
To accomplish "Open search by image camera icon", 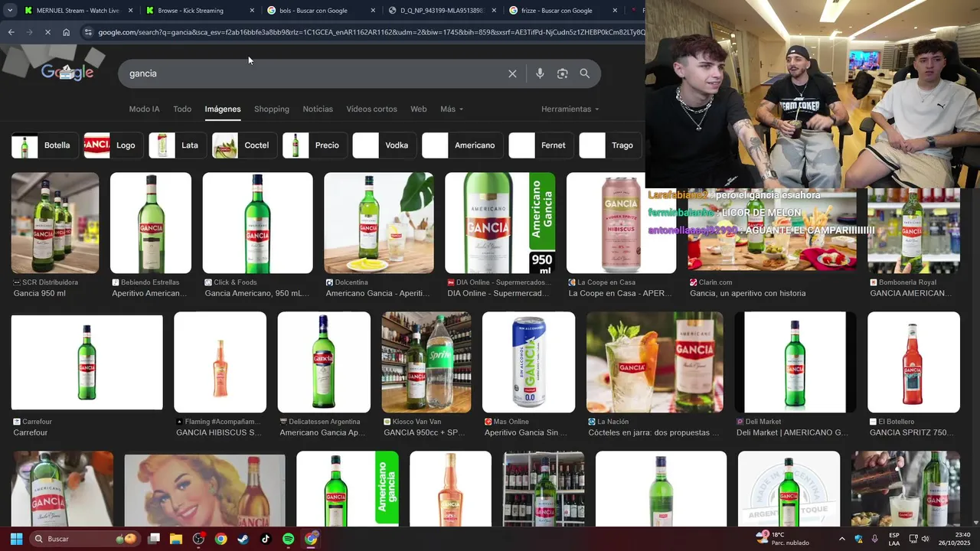I will 562,73.
